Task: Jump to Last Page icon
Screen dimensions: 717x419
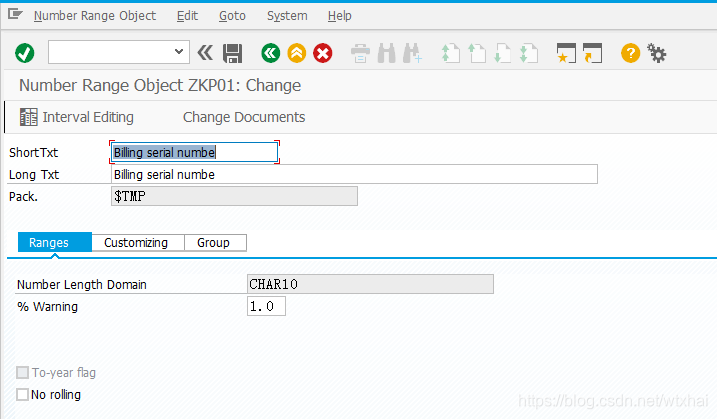Action: [x=529, y=53]
